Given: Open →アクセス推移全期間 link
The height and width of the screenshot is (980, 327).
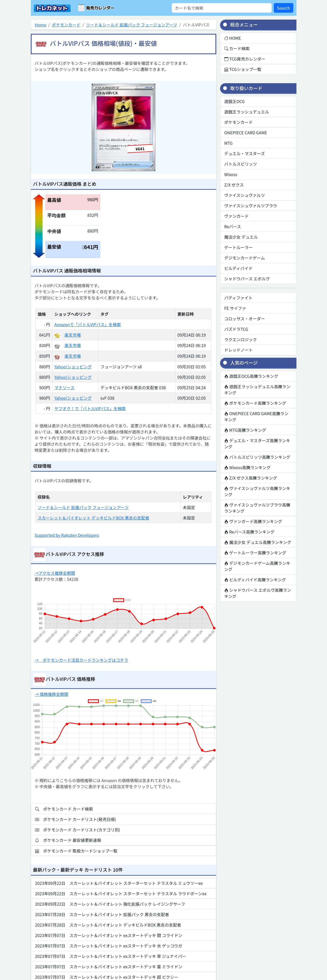Looking at the screenshot, I should click(55, 573).
